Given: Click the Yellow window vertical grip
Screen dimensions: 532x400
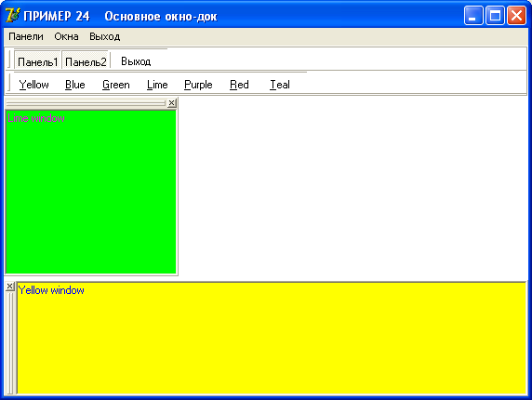Looking at the screenshot, I should 10,343.
